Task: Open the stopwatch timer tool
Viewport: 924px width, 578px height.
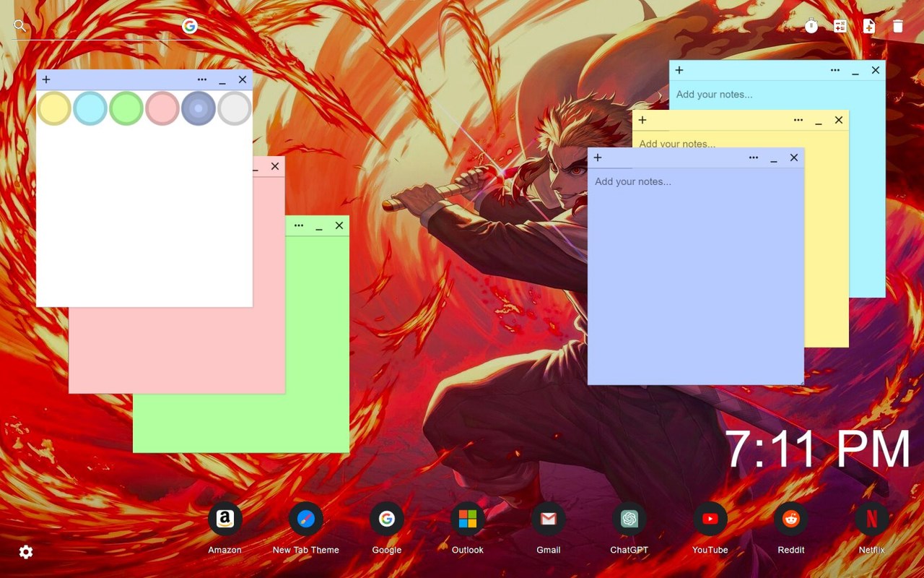Action: [x=811, y=26]
